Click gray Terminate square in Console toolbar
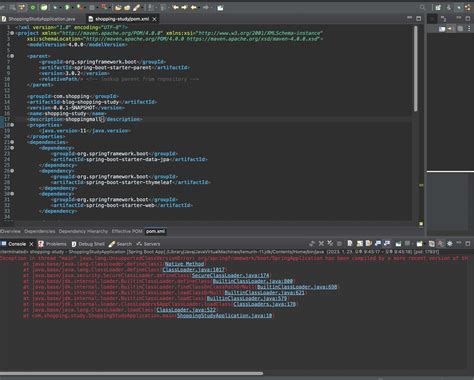The height and width of the screenshot is (380, 474). 339,244
